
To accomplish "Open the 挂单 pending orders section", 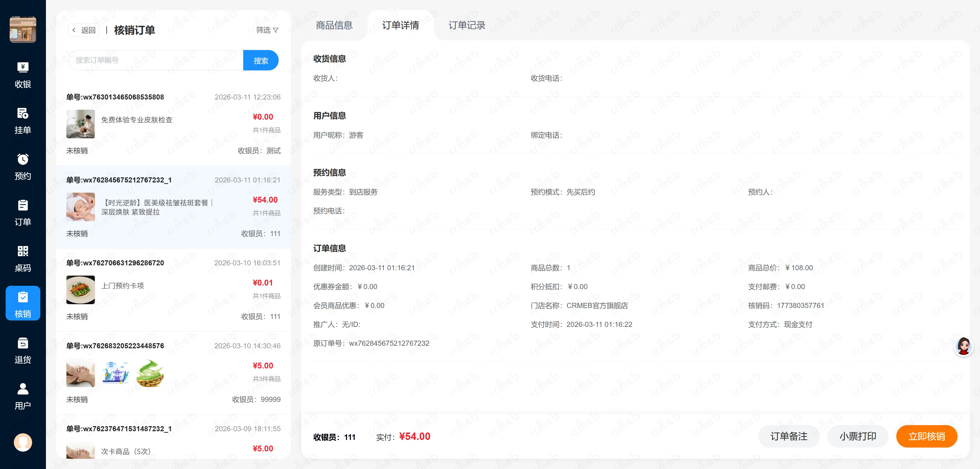I will click(x=23, y=121).
